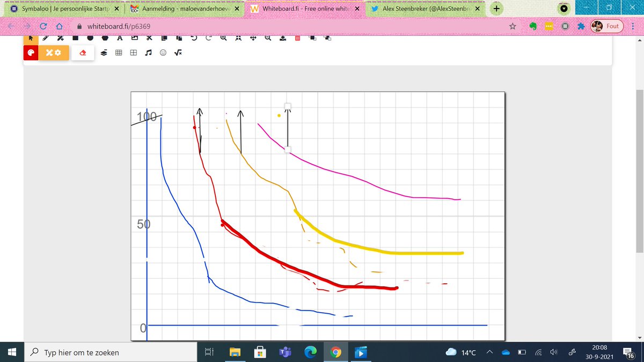Select the square shape tool

(76, 38)
